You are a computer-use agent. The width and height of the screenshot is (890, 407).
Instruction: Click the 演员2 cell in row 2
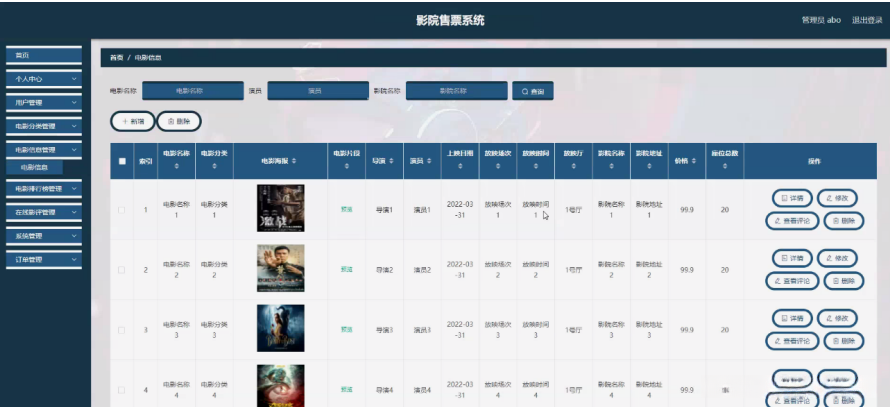(x=422, y=270)
